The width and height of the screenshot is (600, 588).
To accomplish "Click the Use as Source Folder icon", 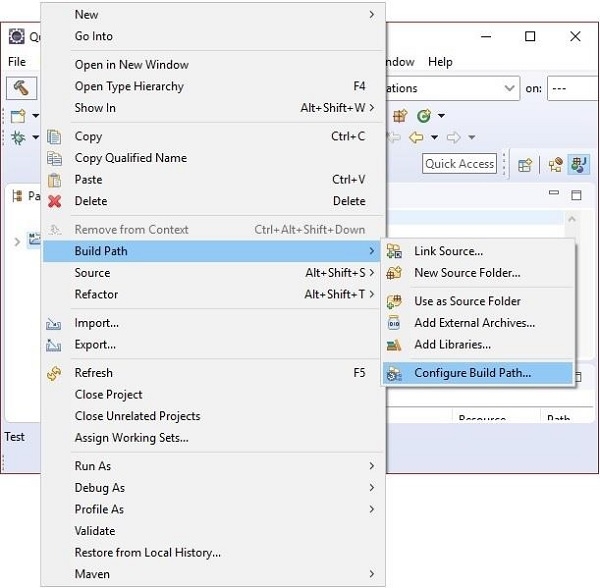I will [x=394, y=301].
